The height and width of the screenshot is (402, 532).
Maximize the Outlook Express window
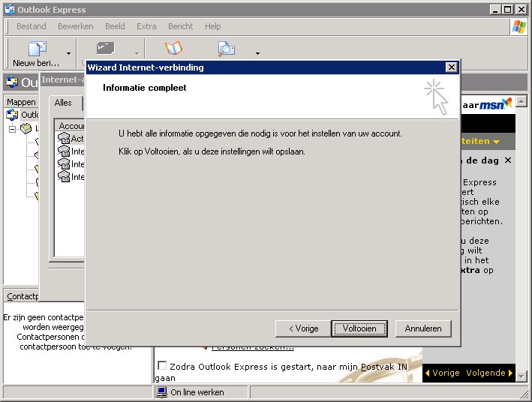click(508, 10)
